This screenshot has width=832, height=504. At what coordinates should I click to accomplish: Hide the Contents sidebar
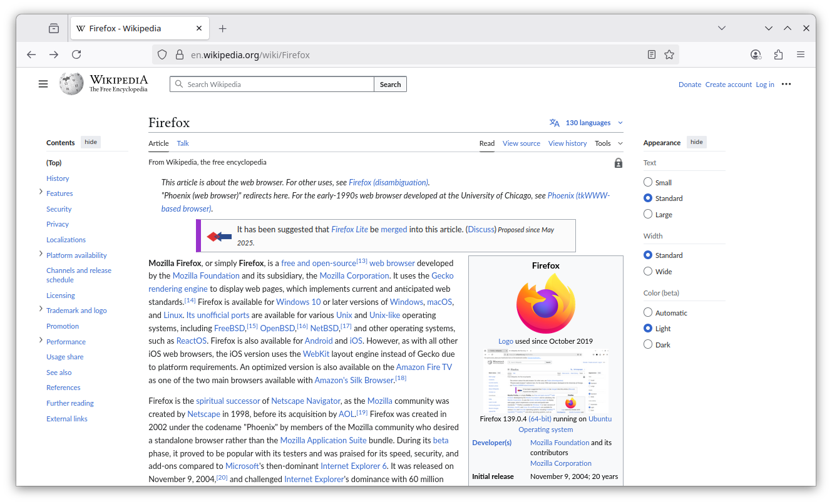(x=91, y=142)
